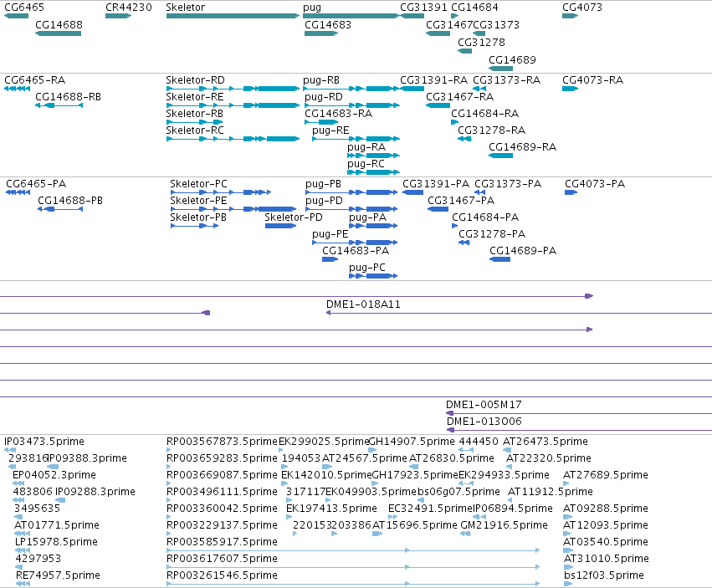Open transcript CG4073-RA label
The image size is (712, 588).
[x=592, y=80]
